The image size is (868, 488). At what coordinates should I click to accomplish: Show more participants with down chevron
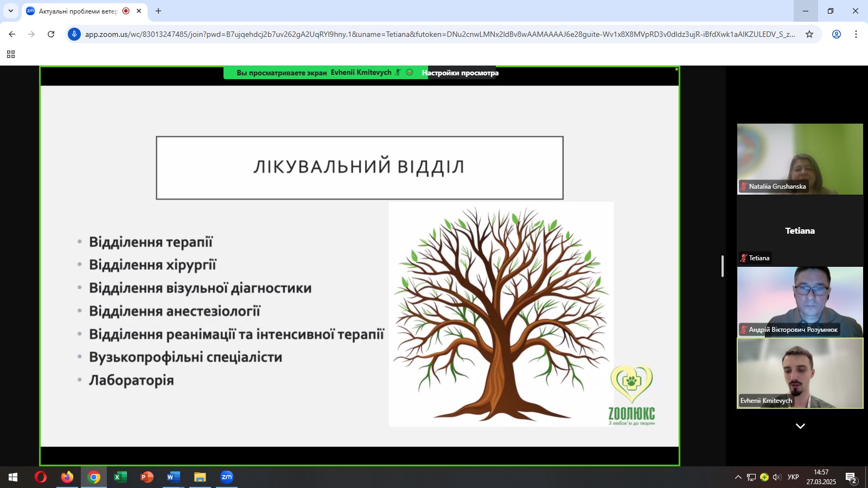(x=800, y=426)
